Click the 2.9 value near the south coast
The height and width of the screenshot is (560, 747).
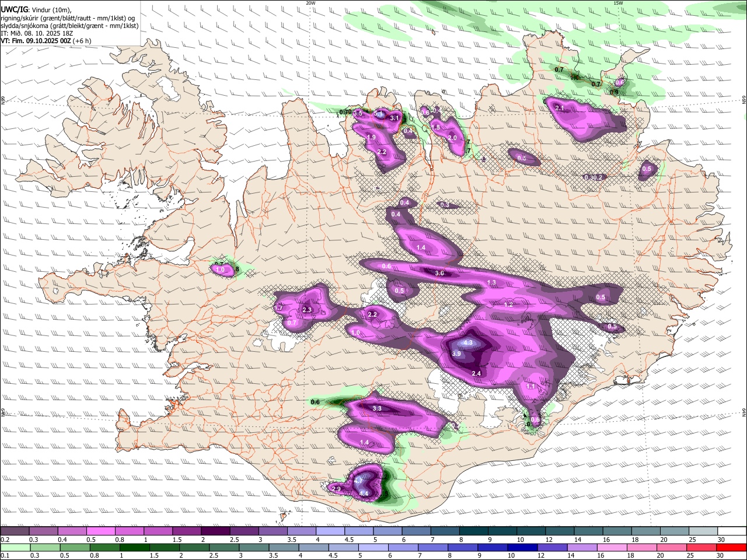click(336, 488)
